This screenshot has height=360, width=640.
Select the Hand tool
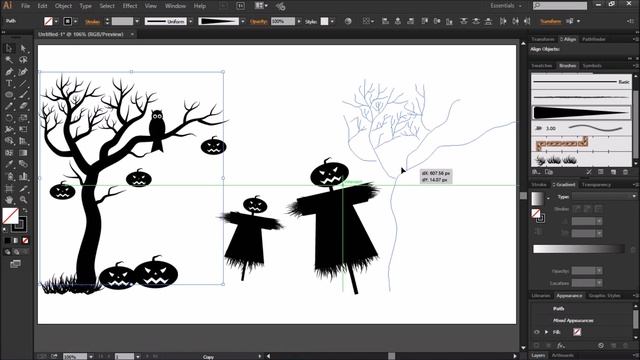coord(9,200)
